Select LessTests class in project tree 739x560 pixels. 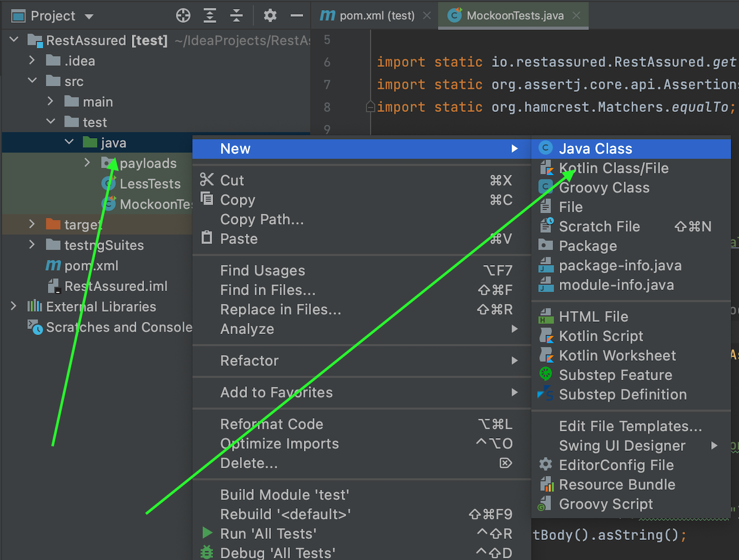(x=150, y=184)
